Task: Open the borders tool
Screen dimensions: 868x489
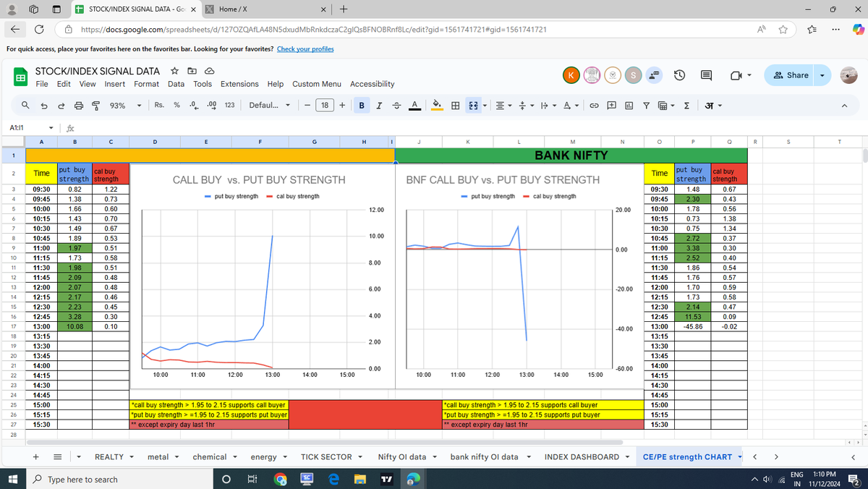Action: pyautogui.click(x=456, y=106)
